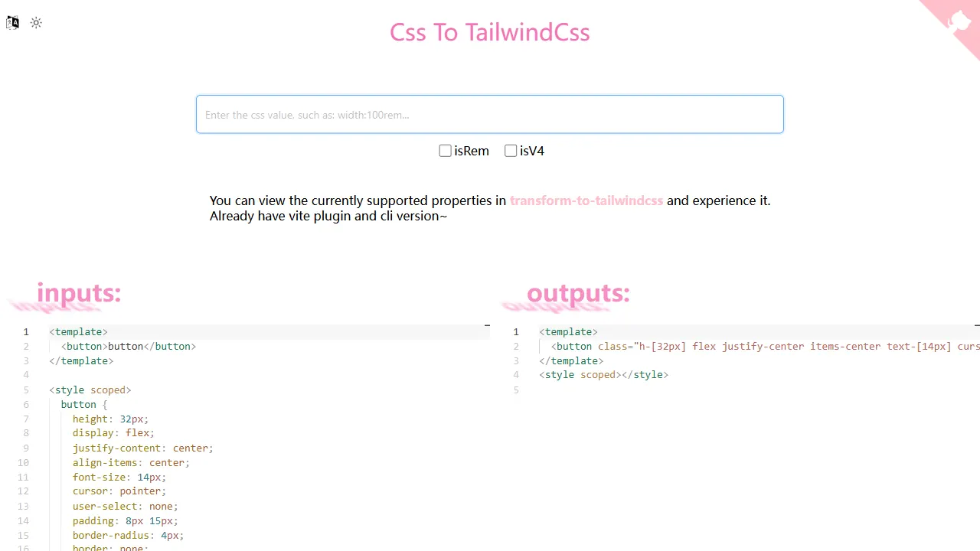
Task: Click "display: flex;" in inputs editor
Action: point(113,433)
